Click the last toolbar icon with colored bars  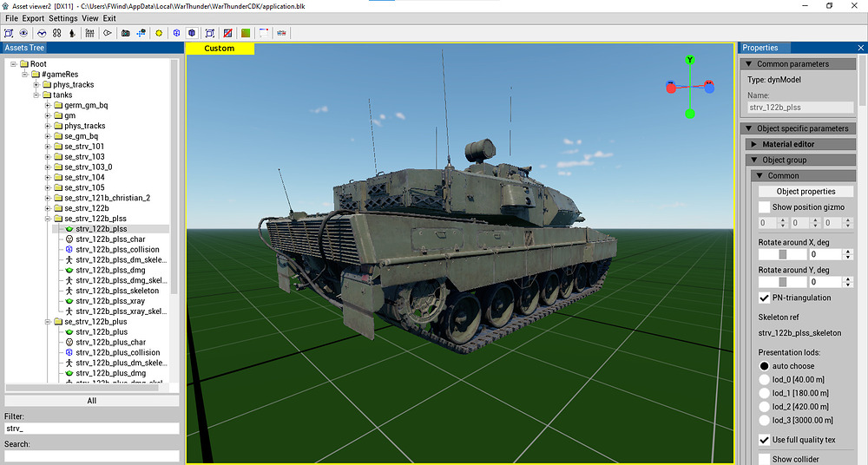tap(281, 33)
